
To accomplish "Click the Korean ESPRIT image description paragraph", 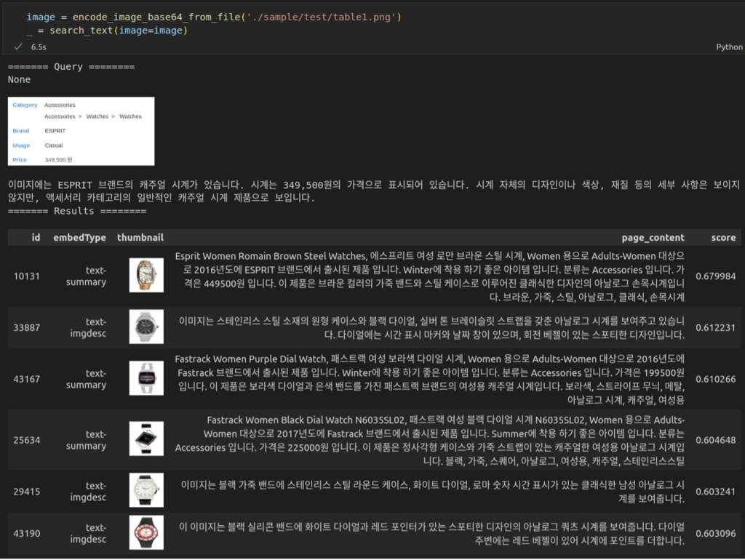I will 373,191.
